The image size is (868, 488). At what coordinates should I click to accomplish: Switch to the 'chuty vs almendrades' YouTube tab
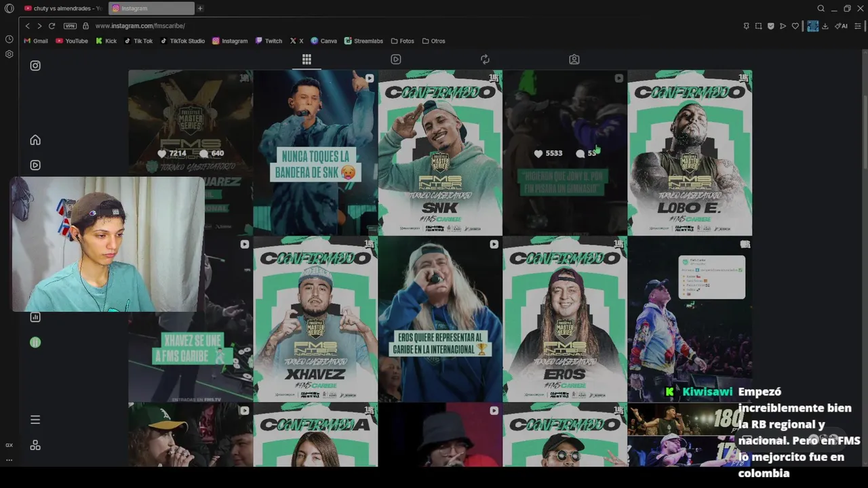[63, 8]
